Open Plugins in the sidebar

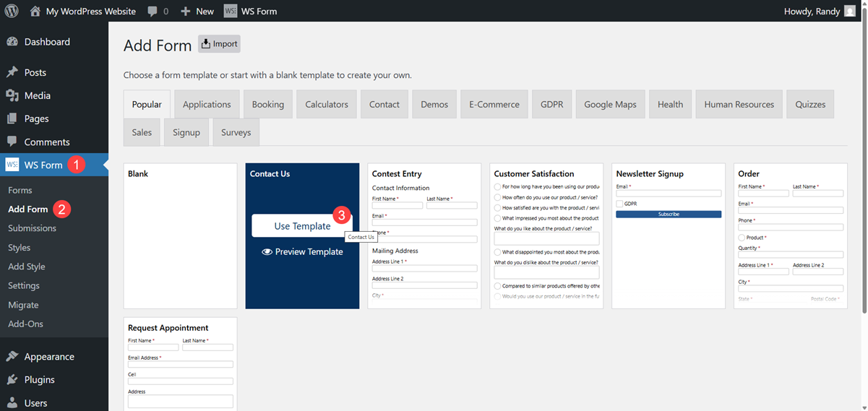point(39,379)
